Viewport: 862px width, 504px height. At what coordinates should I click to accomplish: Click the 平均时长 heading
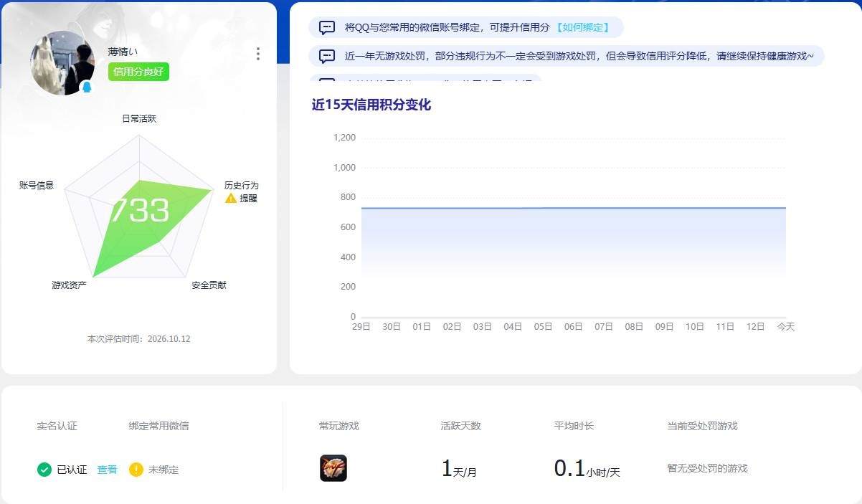pos(574,426)
